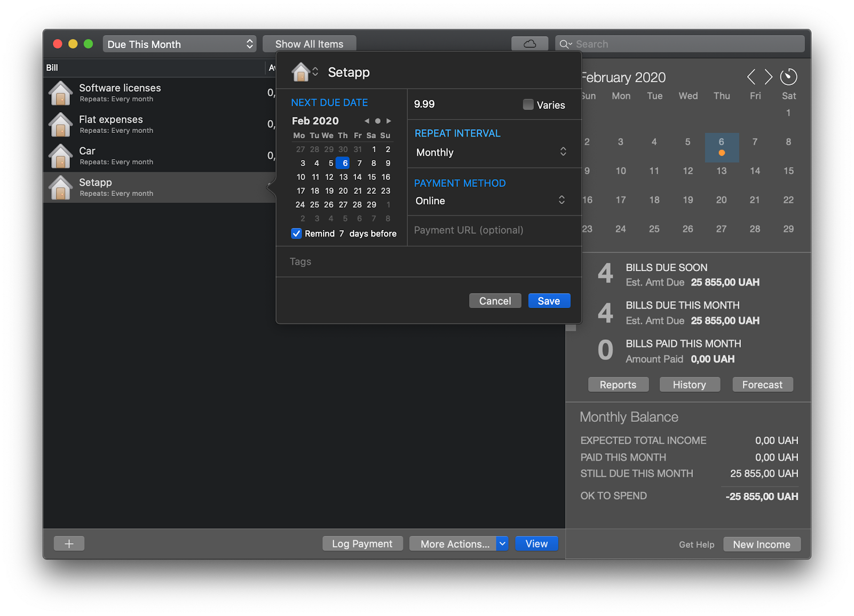Toggle the Varies amount checkbox

[528, 105]
